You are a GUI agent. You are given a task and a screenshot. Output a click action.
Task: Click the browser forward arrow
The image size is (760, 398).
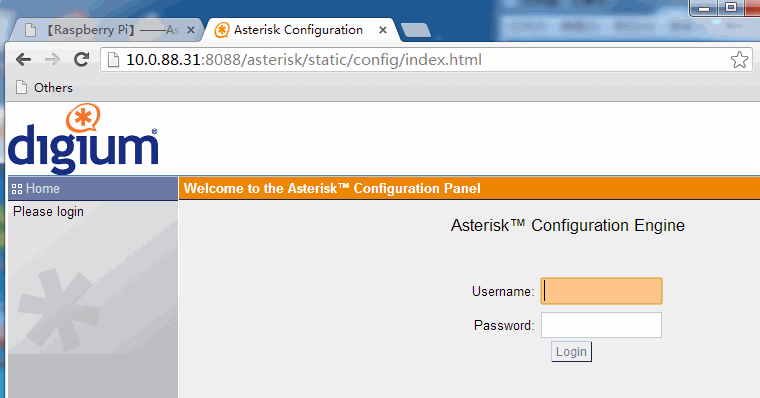[x=52, y=60]
